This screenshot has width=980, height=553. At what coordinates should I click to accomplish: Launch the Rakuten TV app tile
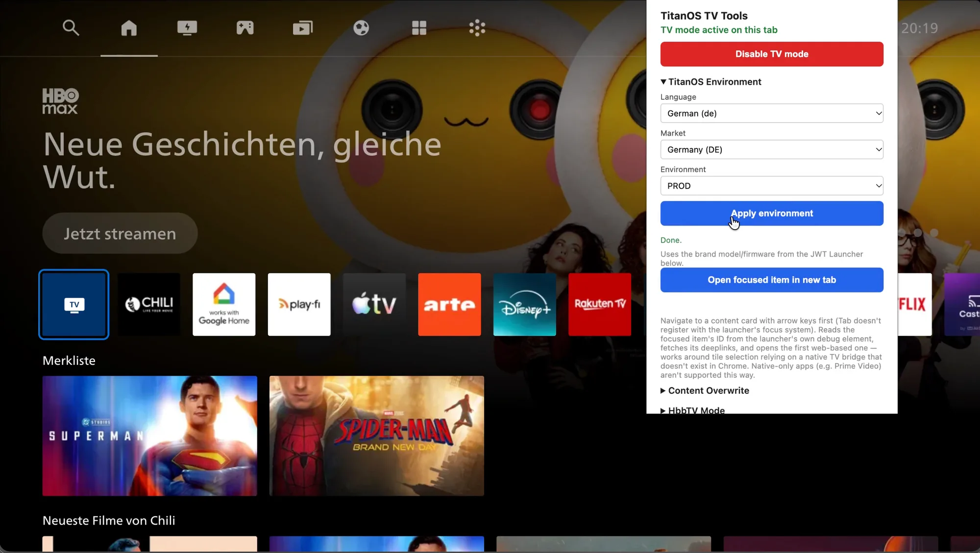click(x=600, y=304)
